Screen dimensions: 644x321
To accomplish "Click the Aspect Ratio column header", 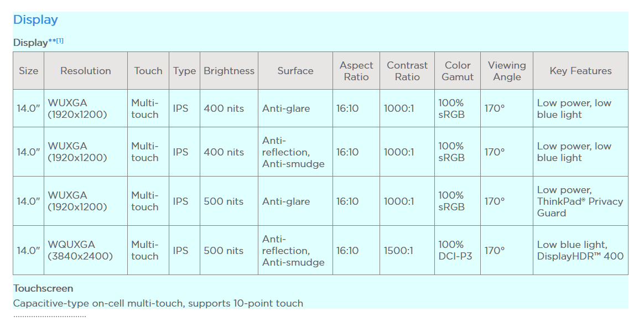I will (356, 71).
